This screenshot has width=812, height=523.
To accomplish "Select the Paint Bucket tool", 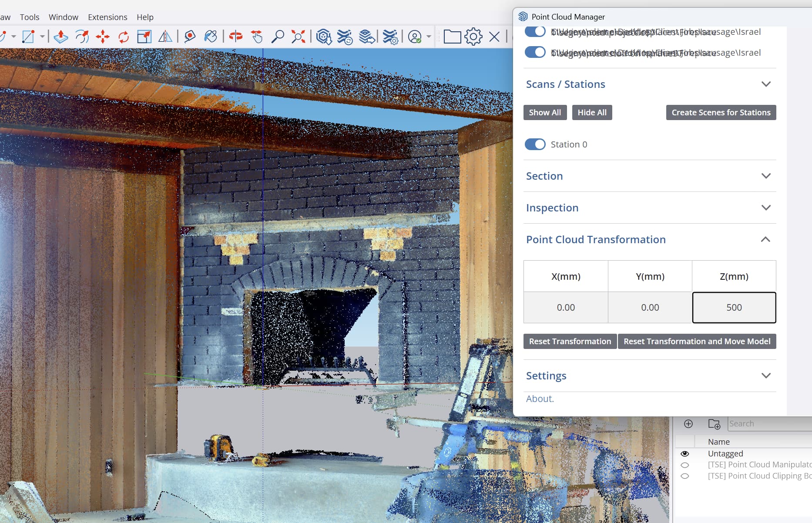I will tap(211, 37).
